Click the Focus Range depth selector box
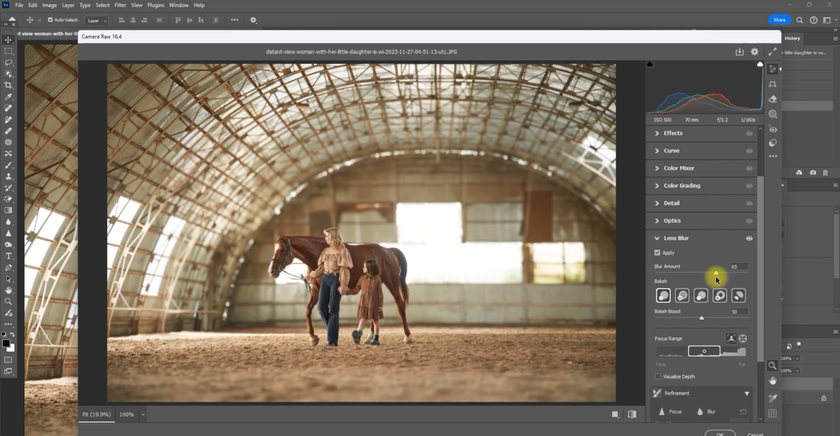The height and width of the screenshot is (436, 840). tap(704, 351)
